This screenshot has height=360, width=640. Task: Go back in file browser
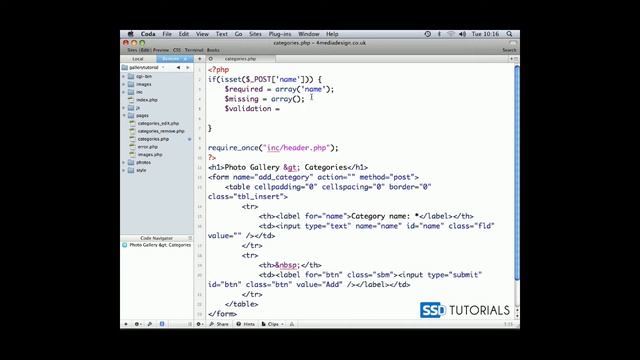178,67
